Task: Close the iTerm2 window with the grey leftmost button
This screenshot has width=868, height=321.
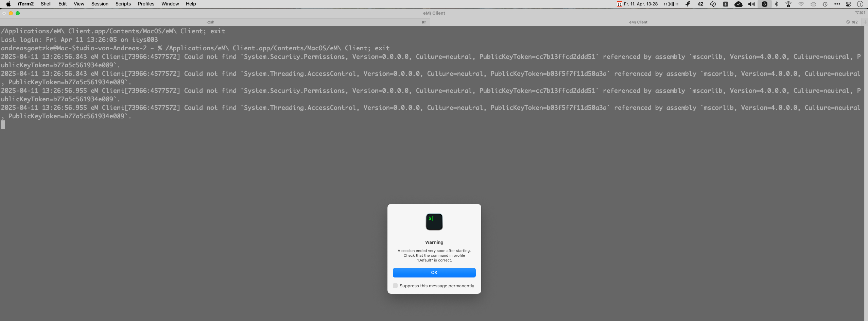Action: click(x=4, y=13)
